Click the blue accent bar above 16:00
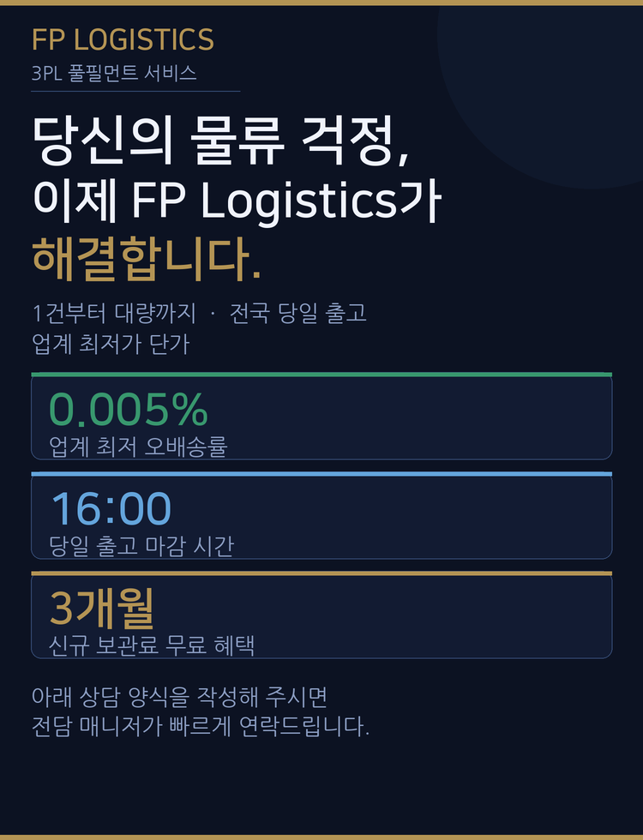This screenshot has width=643, height=840. pos(321,473)
